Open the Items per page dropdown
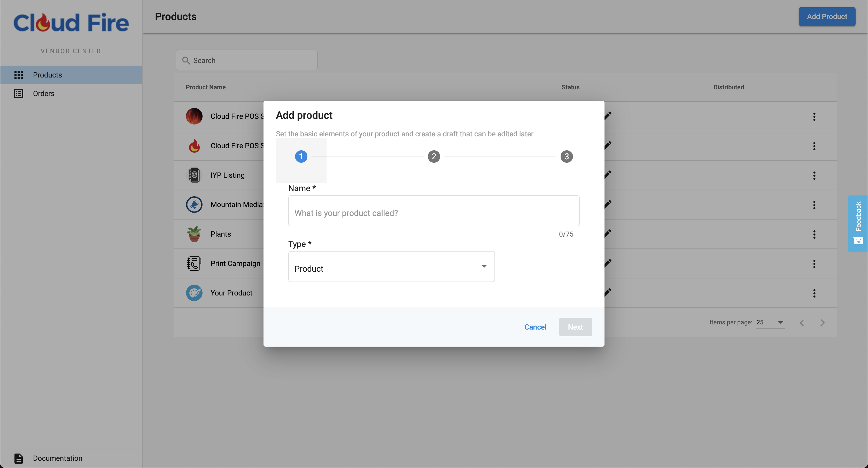 770,322
